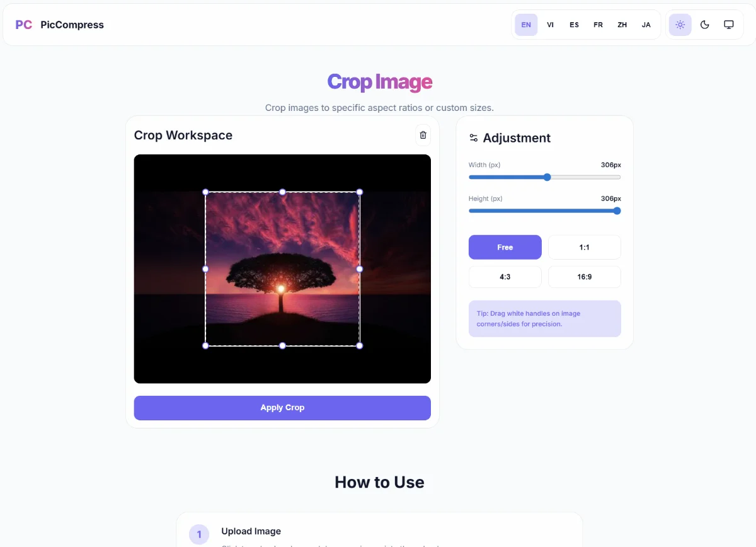This screenshot has height=547, width=756.
Task: Select system theme monitor icon
Action: pos(728,25)
